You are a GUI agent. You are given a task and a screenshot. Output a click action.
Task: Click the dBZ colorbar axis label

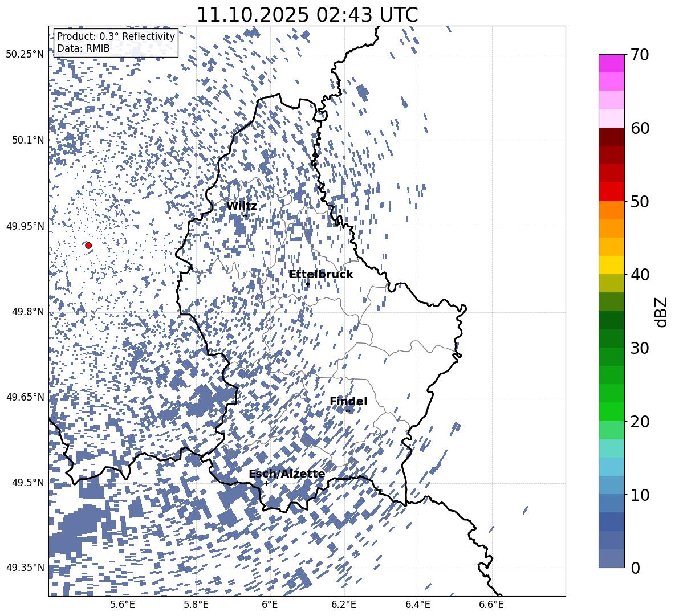click(662, 312)
